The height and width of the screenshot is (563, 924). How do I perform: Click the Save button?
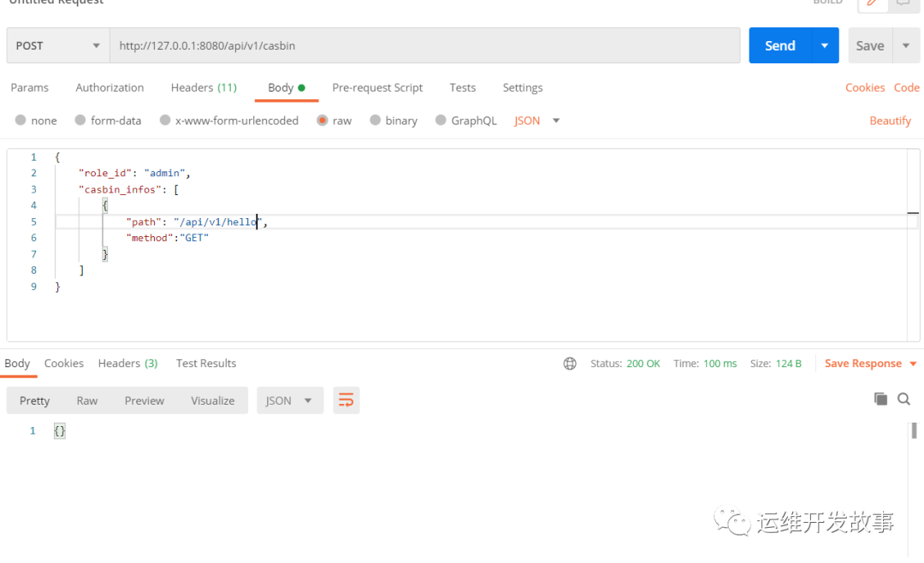(x=870, y=45)
